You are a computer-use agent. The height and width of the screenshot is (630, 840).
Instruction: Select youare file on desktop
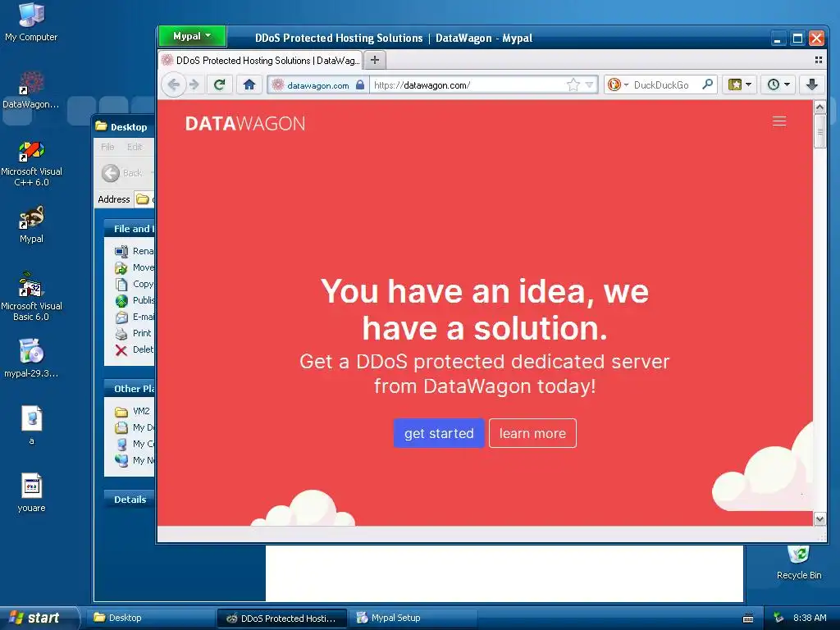click(31, 493)
